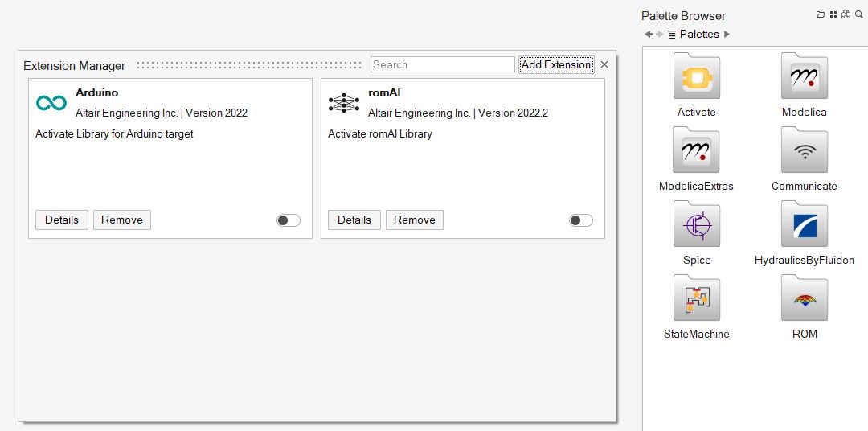This screenshot has height=431, width=868.
Task: Click the magnifier search icon in Palette Browser
Action: pos(858,14)
